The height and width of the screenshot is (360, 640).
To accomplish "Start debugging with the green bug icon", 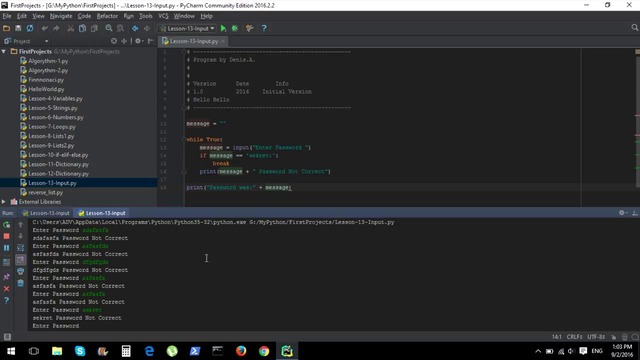I will [x=235, y=28].
